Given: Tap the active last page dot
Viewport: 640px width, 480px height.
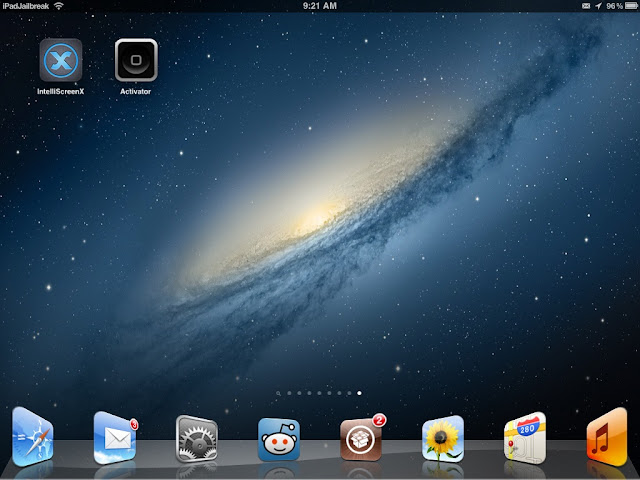Looking at the screenshot, I should point(359,393).
